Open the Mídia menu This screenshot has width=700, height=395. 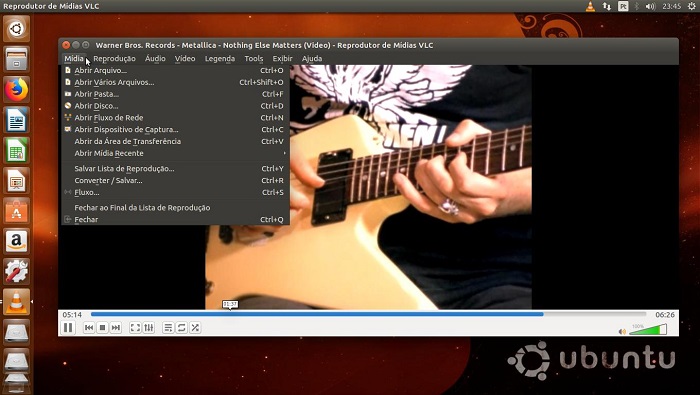coord(74,58)
